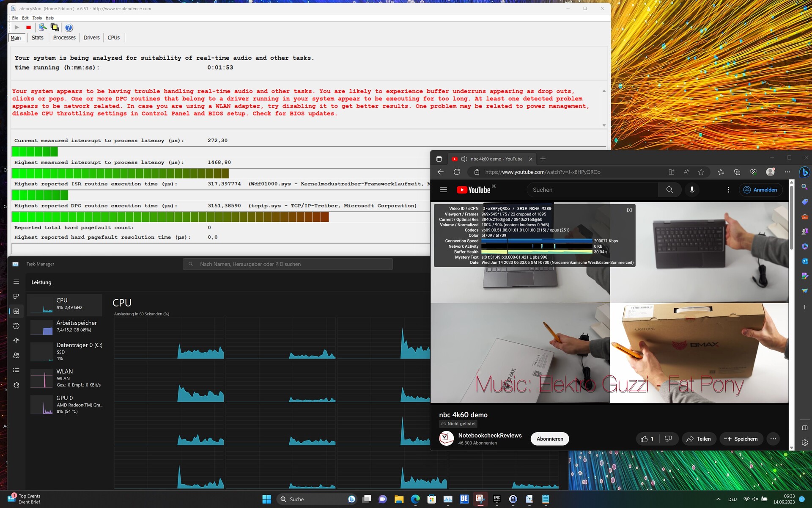The width and height of the screenshot is (812, 508).
Task: Add page to favorites star icon
Action: click(701, 172)
